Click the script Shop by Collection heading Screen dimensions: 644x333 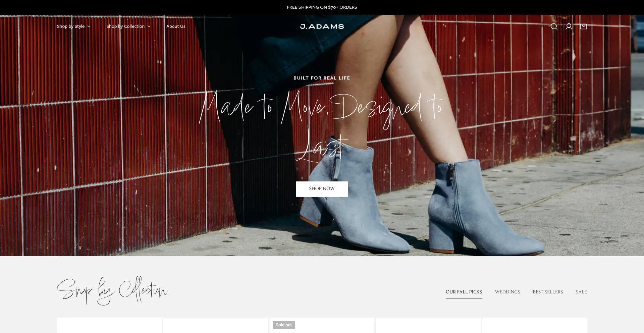point(112,291)
